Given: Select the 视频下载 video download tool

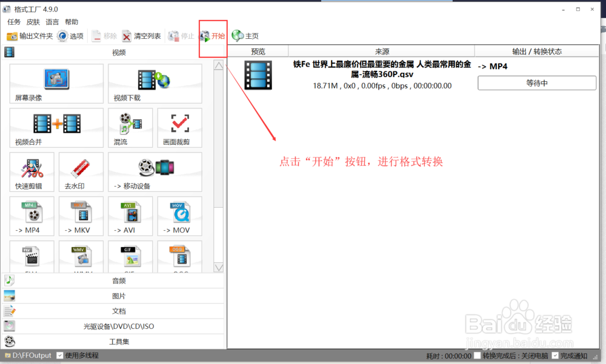Looking at the screenshot, I should pos(155,84).
